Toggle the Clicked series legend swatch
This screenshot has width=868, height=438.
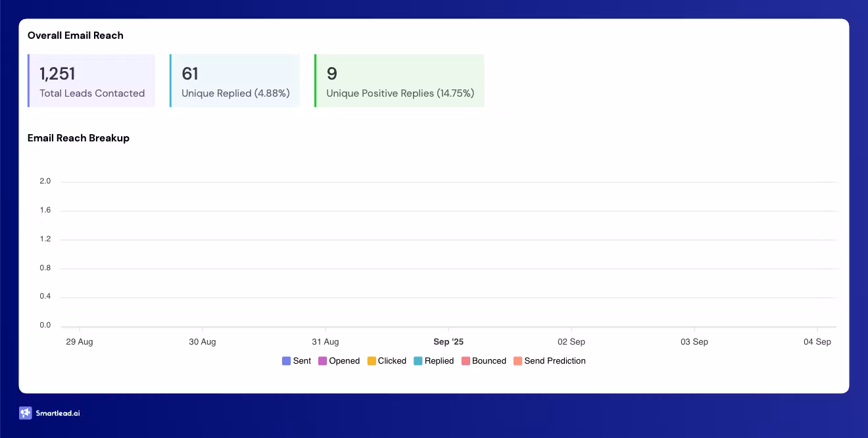[x=372, y=361]
